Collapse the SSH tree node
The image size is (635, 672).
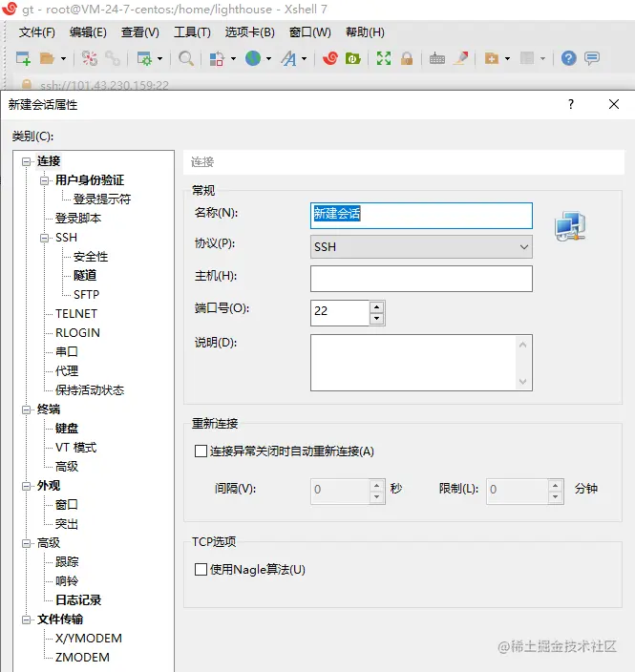pyautogui.click(x=44, y=238)
